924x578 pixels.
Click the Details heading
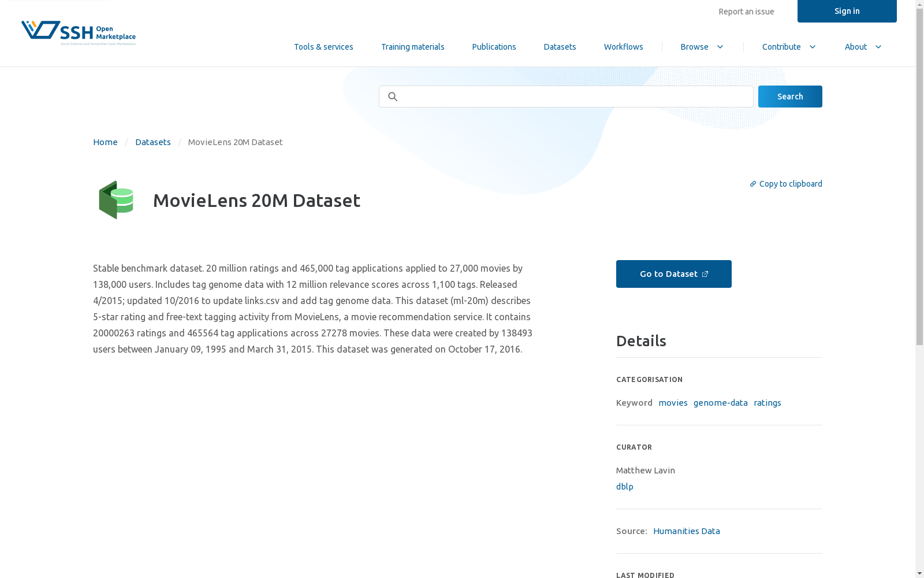[x=641, y=341]
